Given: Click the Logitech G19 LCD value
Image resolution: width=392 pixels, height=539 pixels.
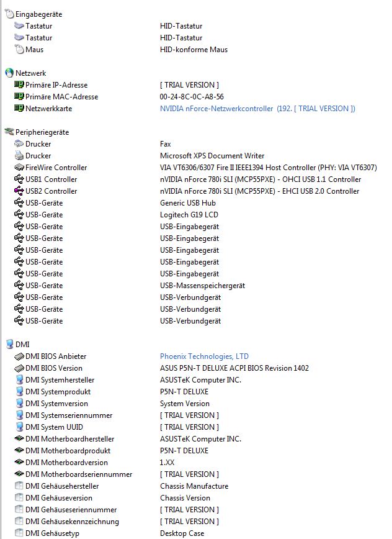Looking at the screenshot, I should (189, 215).
